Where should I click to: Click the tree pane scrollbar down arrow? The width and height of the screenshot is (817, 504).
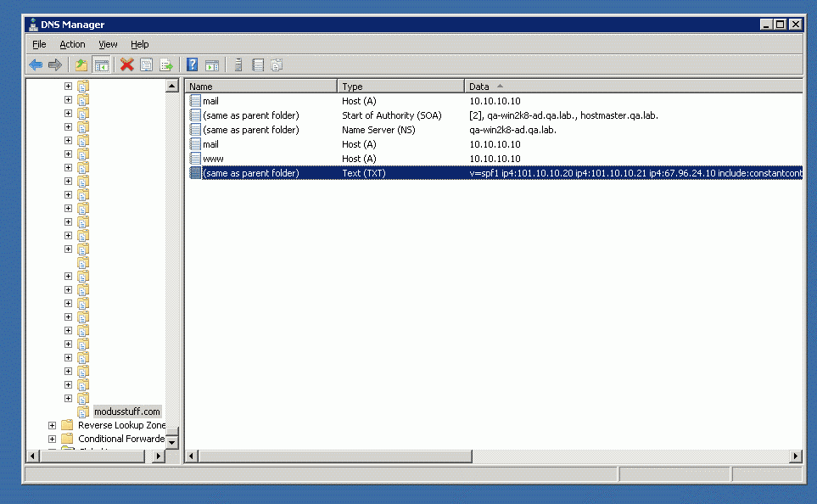tap(172, 442)
